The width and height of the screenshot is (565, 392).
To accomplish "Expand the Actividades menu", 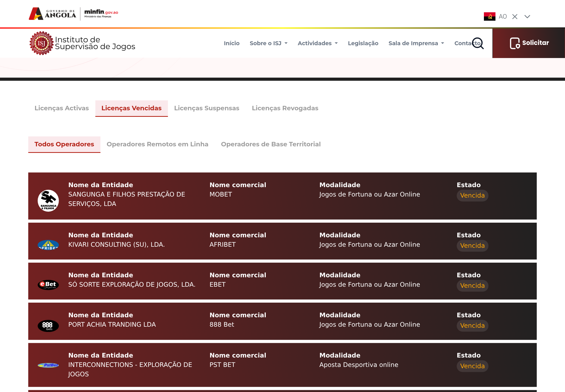I will [318, 43].
